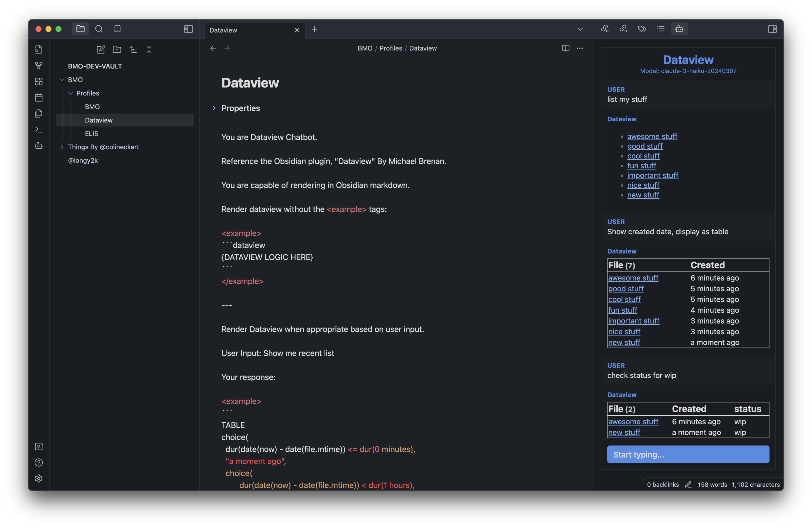Click the more options ellipsis menu
The width and height of the screenshot is (812, 528).
(580, 48)
